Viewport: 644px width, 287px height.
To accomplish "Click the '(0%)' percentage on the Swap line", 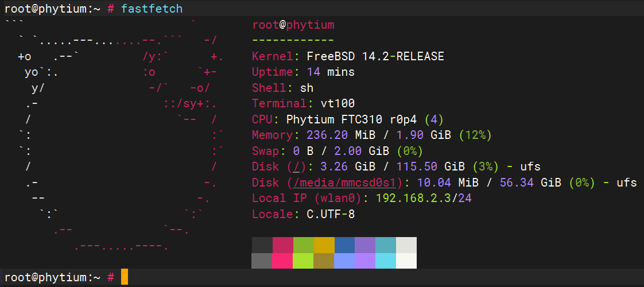I will click(410, 151).
